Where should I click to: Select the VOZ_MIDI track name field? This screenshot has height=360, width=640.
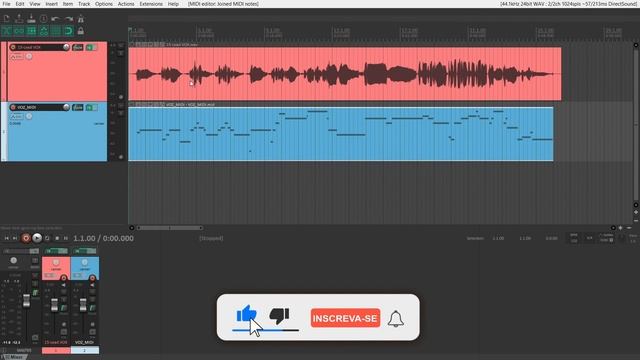point(39,107)
